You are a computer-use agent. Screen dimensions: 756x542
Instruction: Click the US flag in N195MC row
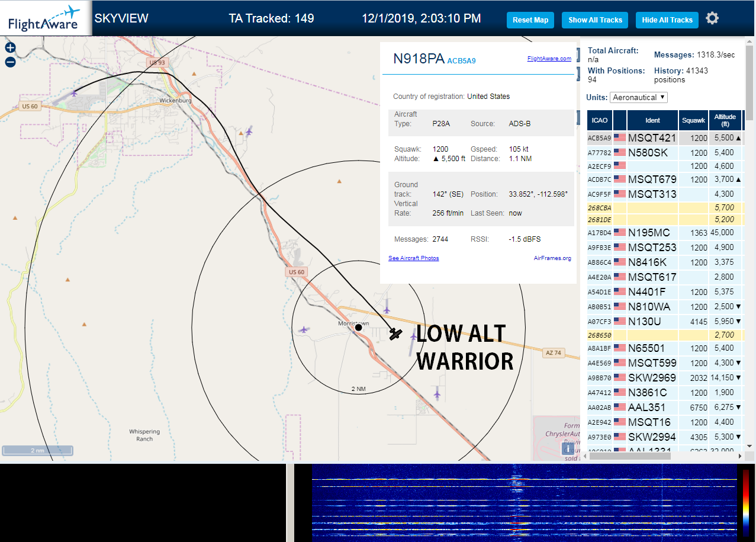[620, 233]
